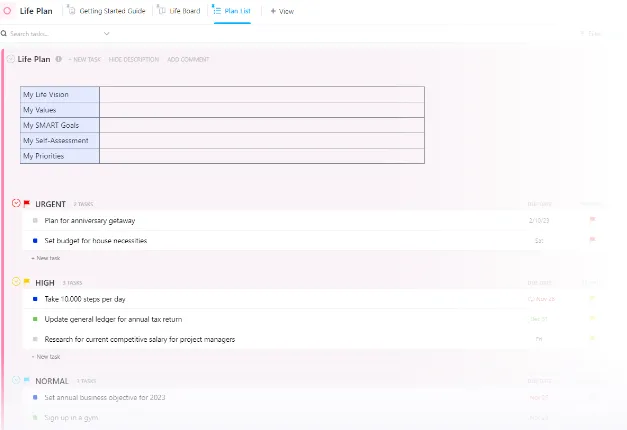Click due date 2/10/23 of anniversary task
Viewport: 627px width, 430px height.
[x=539, y=220]
